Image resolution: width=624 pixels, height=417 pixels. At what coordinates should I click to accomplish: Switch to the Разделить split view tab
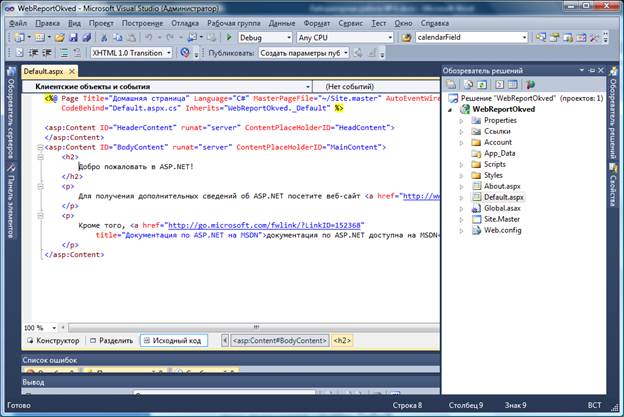(x=111, y=341)
